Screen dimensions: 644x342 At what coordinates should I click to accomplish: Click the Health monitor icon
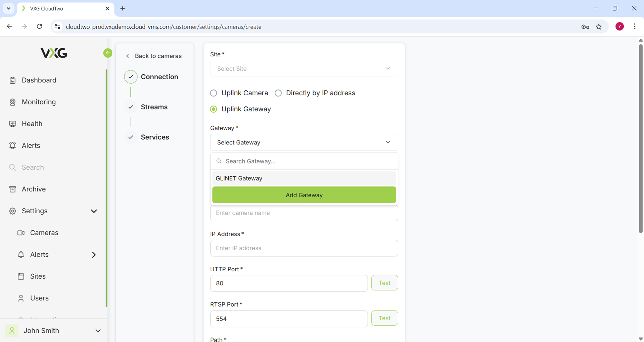[x=13, y=124]
